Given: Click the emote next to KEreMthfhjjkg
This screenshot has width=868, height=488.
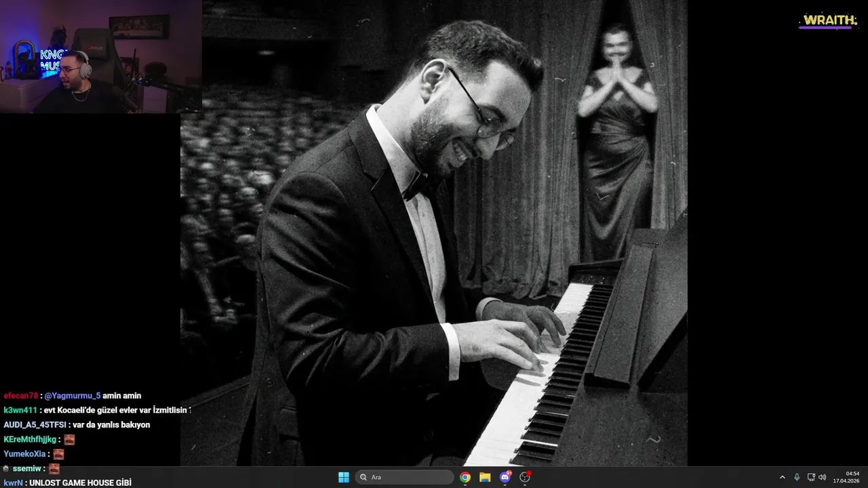Looking at the screenshot, I should [x=69, y=439].
